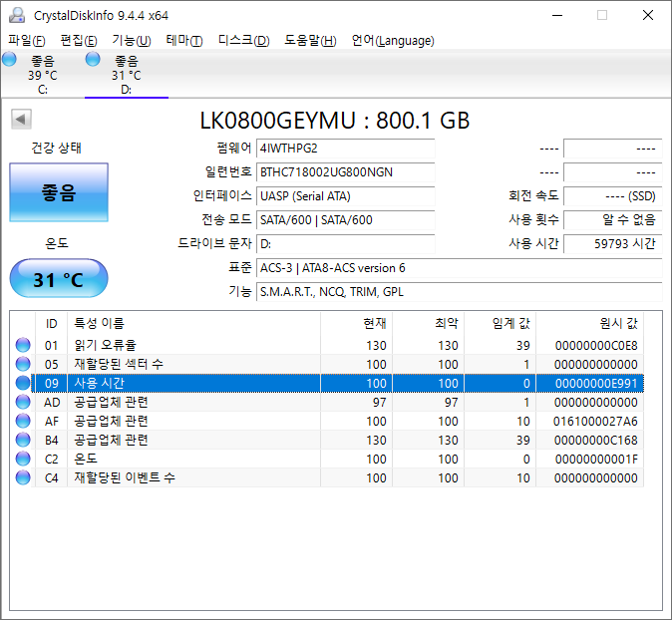
Task: Click the 최악 column header
Action: [x=428, y=323]
